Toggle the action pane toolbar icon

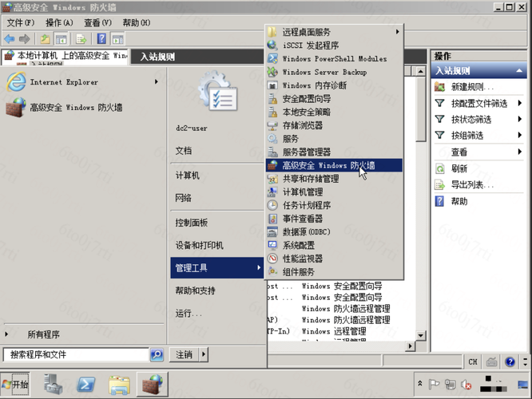[x=117, y=39]
